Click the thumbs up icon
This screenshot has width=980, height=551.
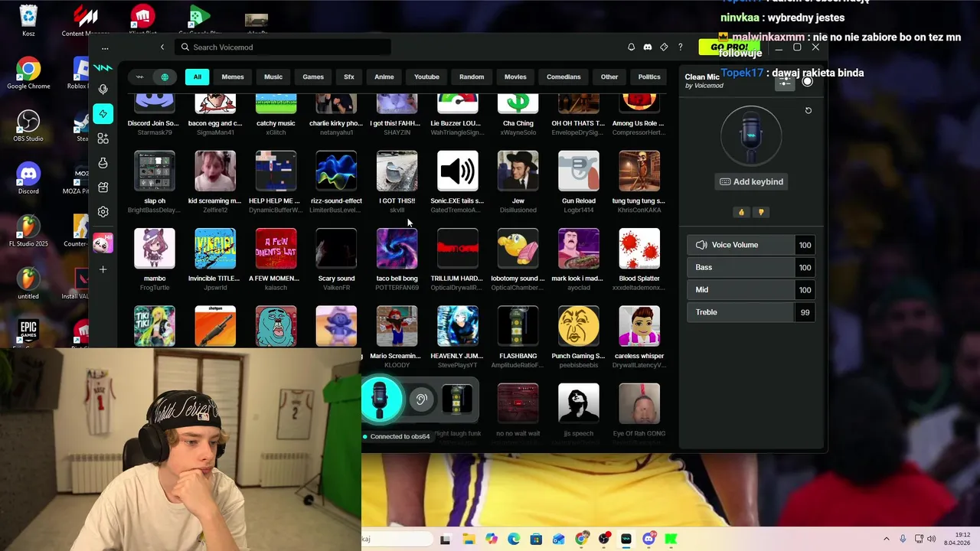pos(741,212)
